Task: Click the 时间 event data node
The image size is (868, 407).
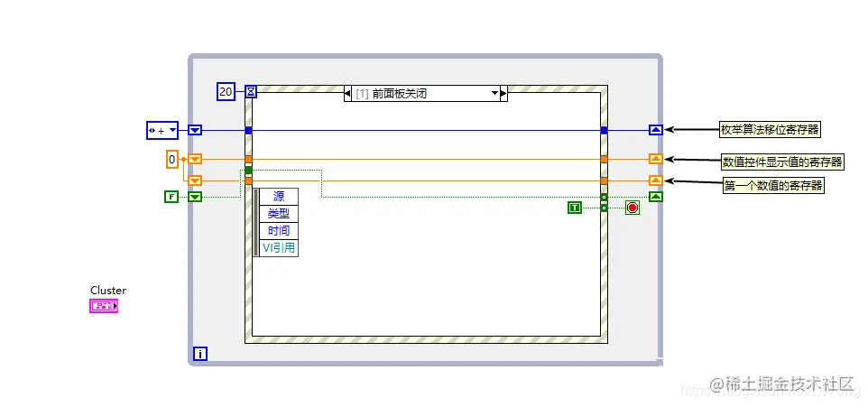Action: pos(279,231)
